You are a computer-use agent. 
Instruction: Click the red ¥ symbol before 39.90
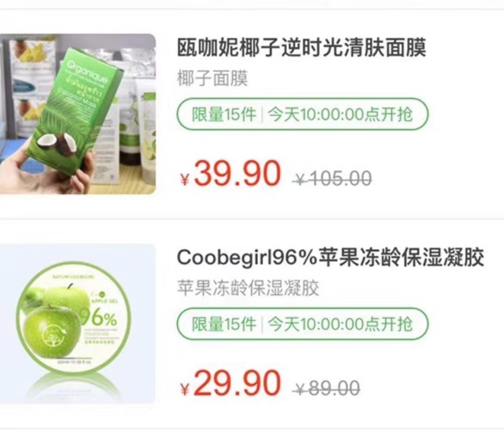pyautogui.click(x=184, y=179)
